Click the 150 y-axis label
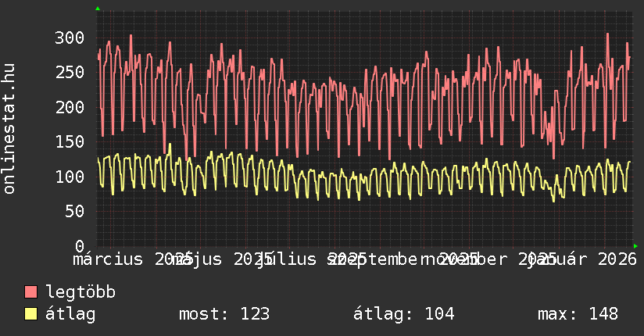The width and height of the screenshot is (644, 336). [x=70, y=141]
